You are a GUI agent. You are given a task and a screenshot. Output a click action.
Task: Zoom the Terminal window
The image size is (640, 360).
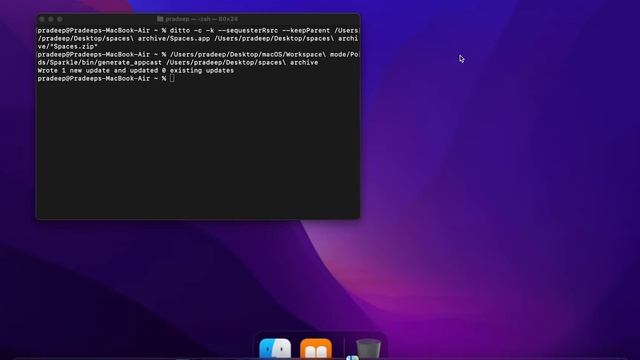coord(60,19)
